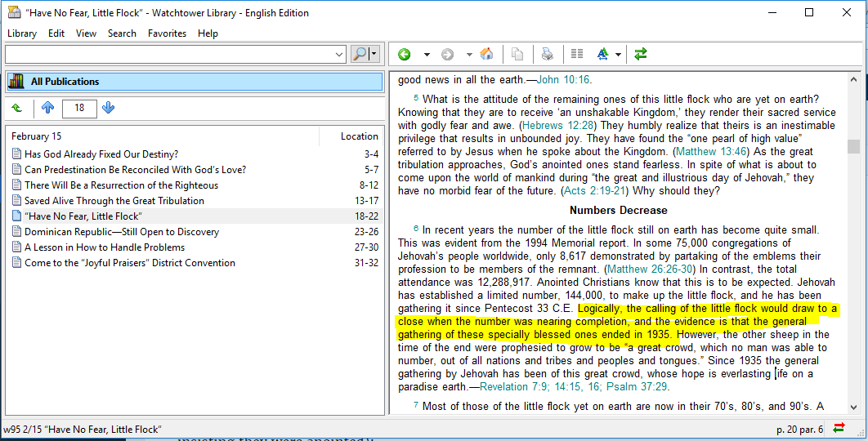Click the green Back navigation arrow
Screen dimensions: 868x441
405,55
